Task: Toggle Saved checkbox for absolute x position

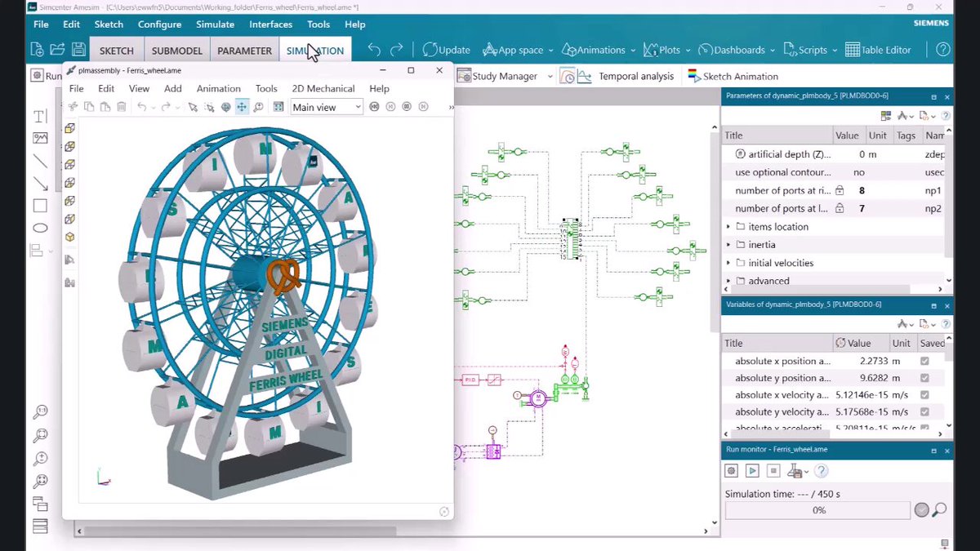Action: (x=924, y=361)
